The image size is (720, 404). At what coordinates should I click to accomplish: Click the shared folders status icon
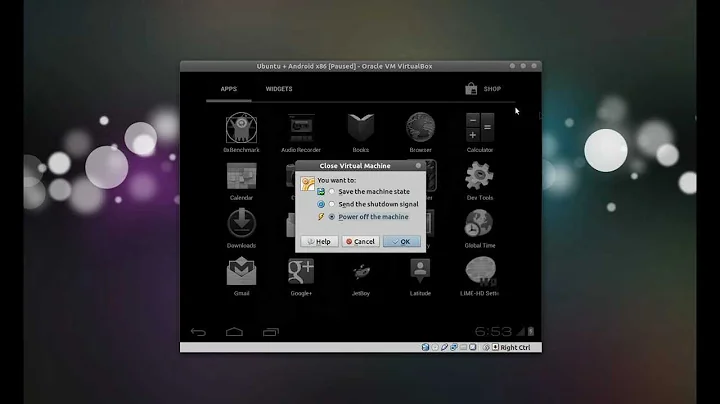(463, 348)
